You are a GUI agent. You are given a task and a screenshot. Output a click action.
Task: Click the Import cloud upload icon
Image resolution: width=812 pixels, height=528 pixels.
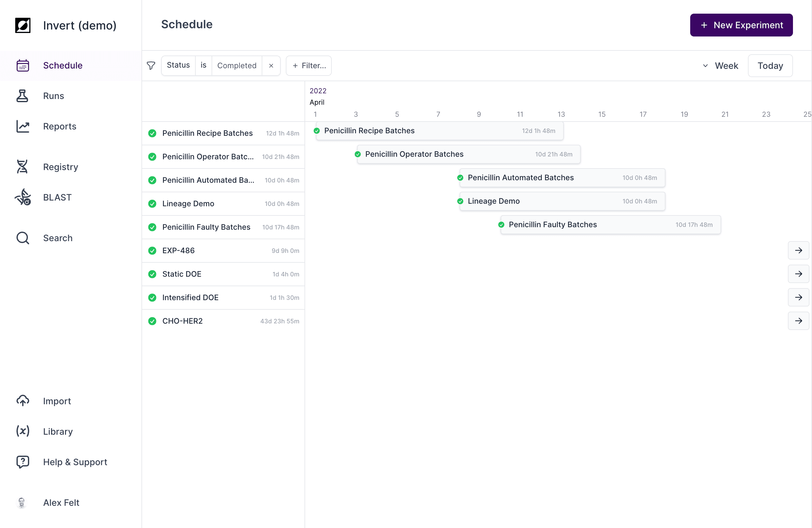point(23,401)
